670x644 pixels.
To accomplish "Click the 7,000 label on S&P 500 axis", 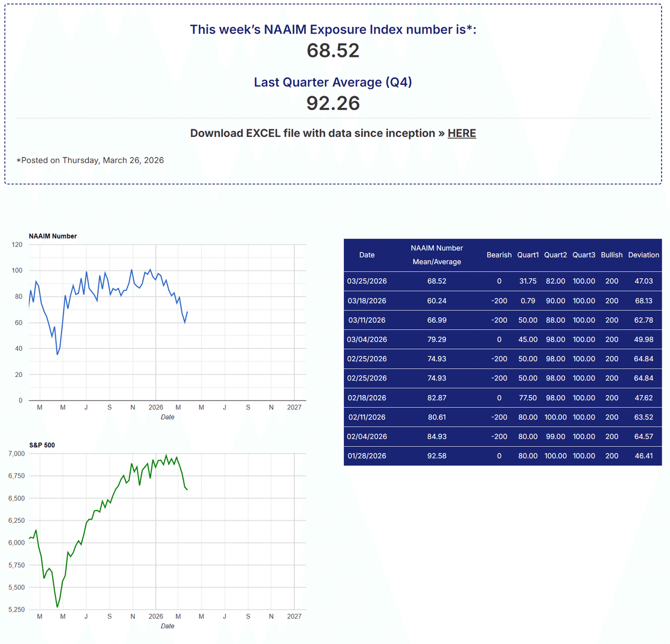I will pyautogui.click(x=16, y=454).
